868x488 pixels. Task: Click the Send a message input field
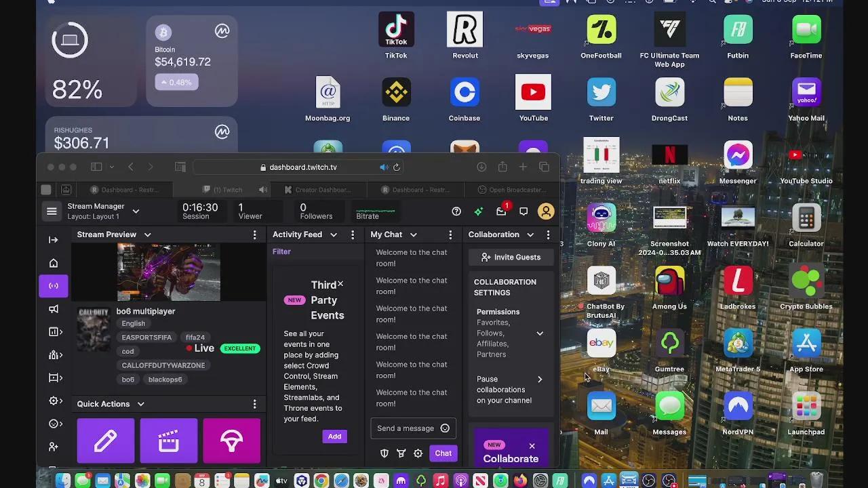click(x=406, y=428)
